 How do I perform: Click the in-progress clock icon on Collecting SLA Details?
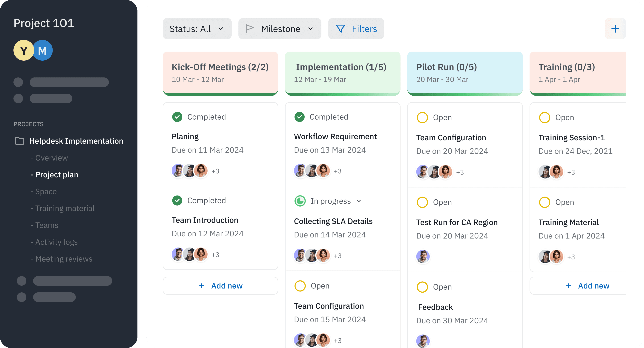[x=300, y=201]
